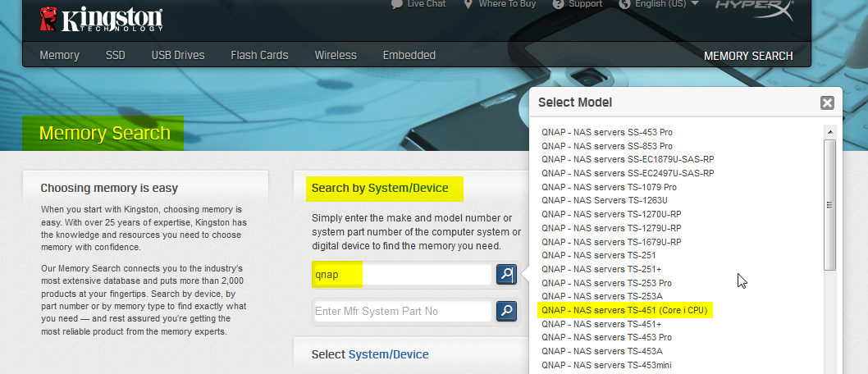Image resolution: width=868 pixels, height=374 pixels.
Task: Click the Enter Mfr System Part No field
Action: click(x=402, y=311)
